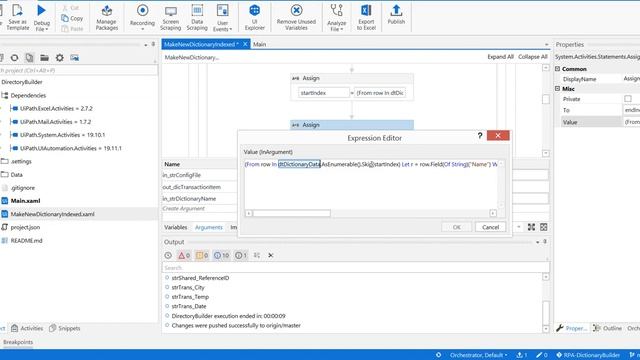Click the RPA-DictionaryBuilder status bar entry
The height and width of the screenshot is (360, 640).
click(x=588, y=355)
